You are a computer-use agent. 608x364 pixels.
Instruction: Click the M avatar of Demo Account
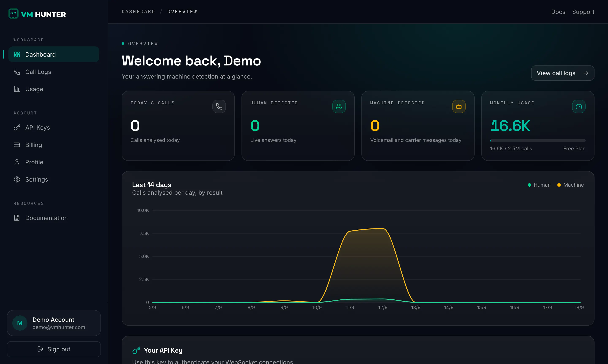[x=20, y=323]
